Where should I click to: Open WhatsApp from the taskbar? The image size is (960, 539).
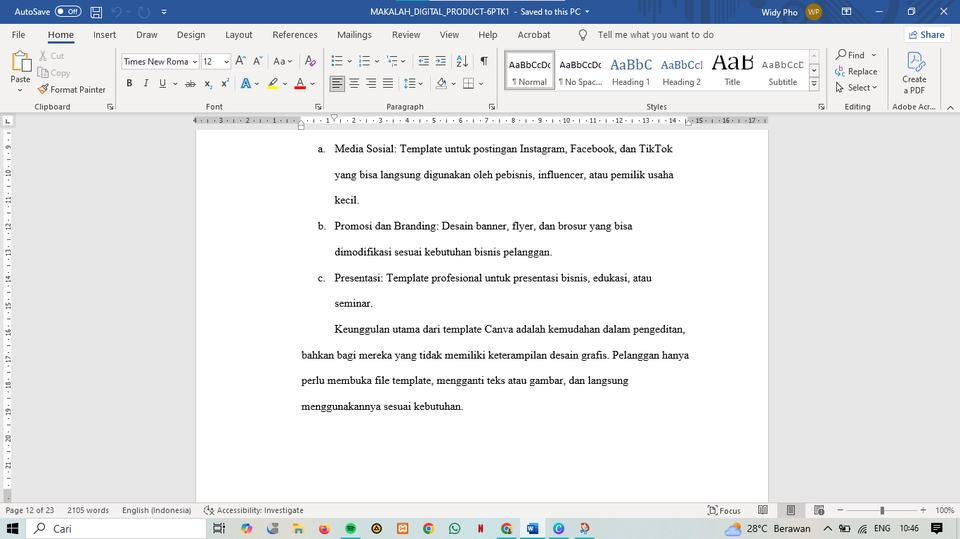[x=454, y=528]
